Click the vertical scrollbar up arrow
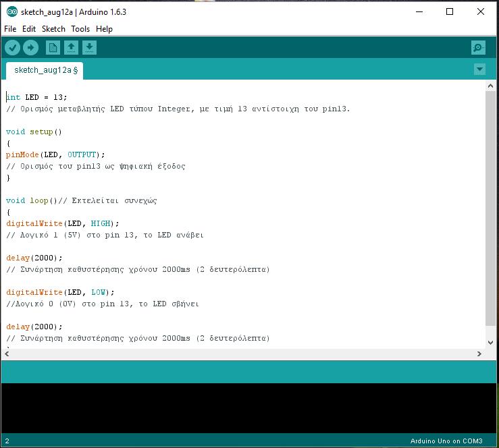The image size is (499, 448). [x=490, y=86]
